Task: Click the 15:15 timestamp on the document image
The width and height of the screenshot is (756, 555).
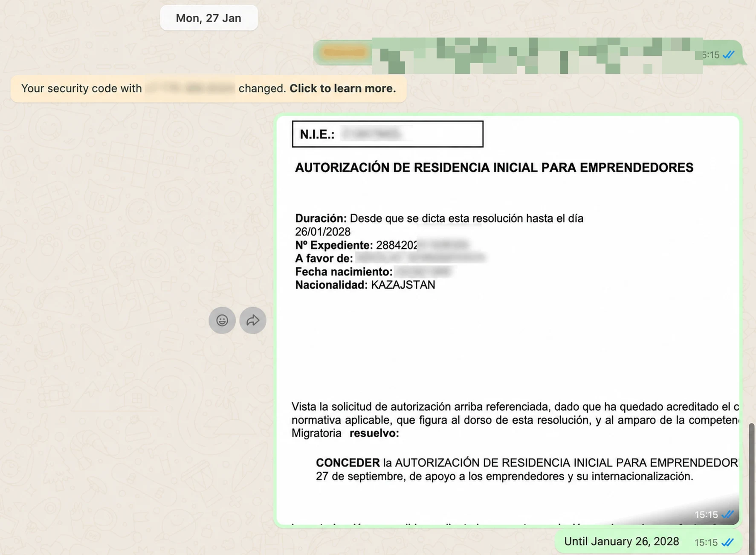Action: click(x=706, y=514)
